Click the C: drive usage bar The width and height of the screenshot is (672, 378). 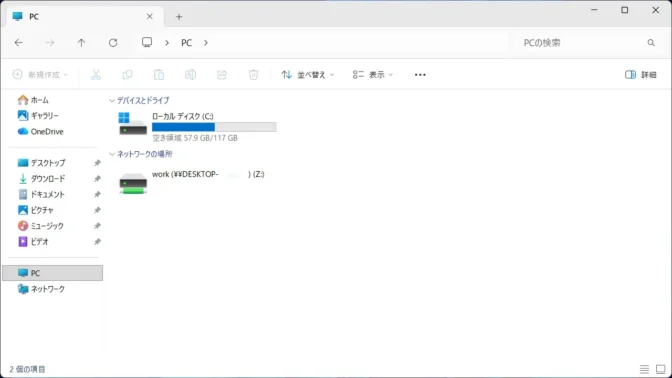click(214, 127)
